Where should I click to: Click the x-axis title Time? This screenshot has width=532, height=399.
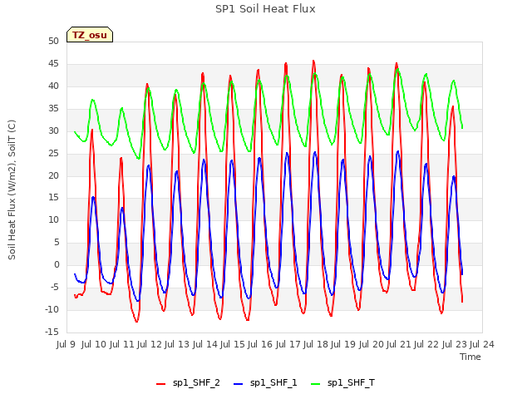[x=470, y=357]
